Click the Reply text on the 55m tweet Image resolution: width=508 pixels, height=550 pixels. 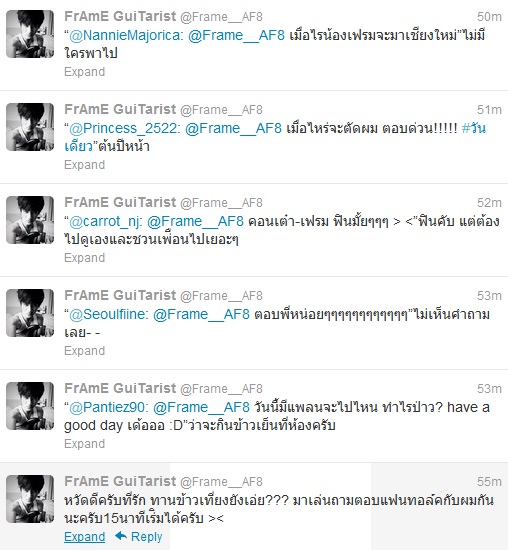point(147,537)
